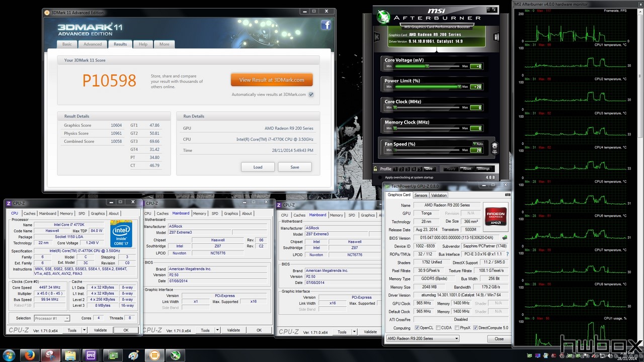Toggle the PhysX checkbox in GPU-Z

click(456, 328)
